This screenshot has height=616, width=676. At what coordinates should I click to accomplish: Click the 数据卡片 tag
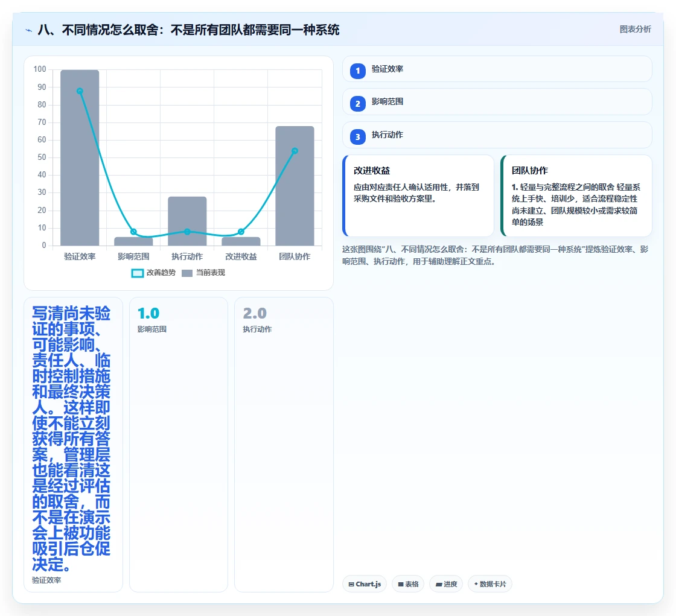coord(489,584)
